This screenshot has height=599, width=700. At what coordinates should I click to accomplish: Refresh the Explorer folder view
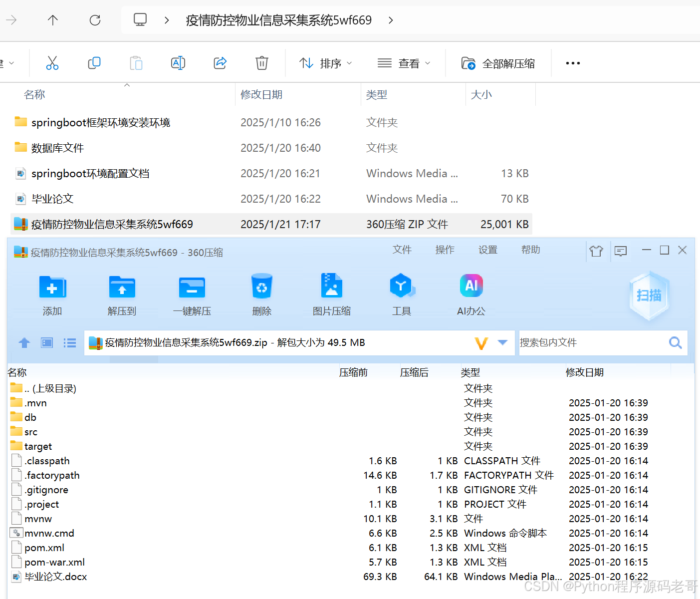coord(95,20)
